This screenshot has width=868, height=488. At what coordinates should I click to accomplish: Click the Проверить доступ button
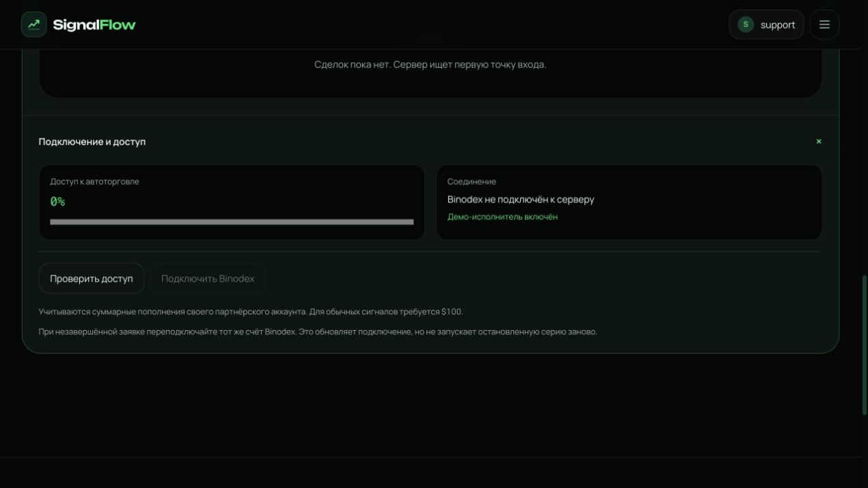[x=92, y=279]
